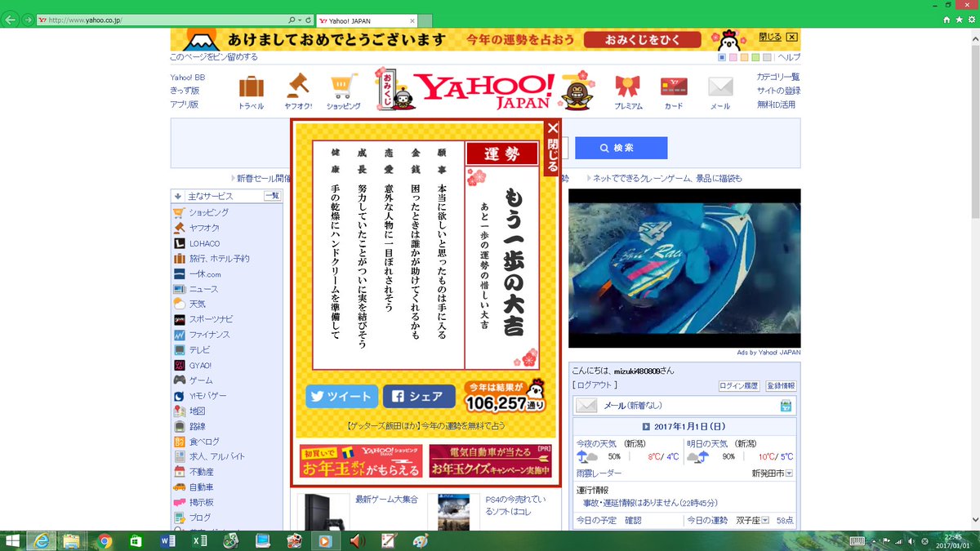Open the calendar icon in mail row
This screenshot has height=551, width=980.
click(786, 406)
